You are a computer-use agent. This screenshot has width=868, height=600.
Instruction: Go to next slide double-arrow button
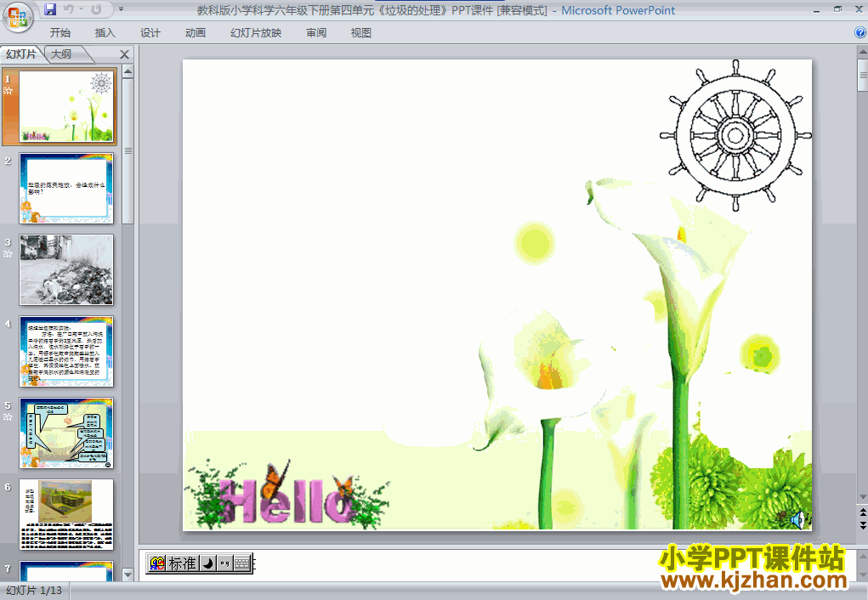pyautogui.click(x=862, y=525)
